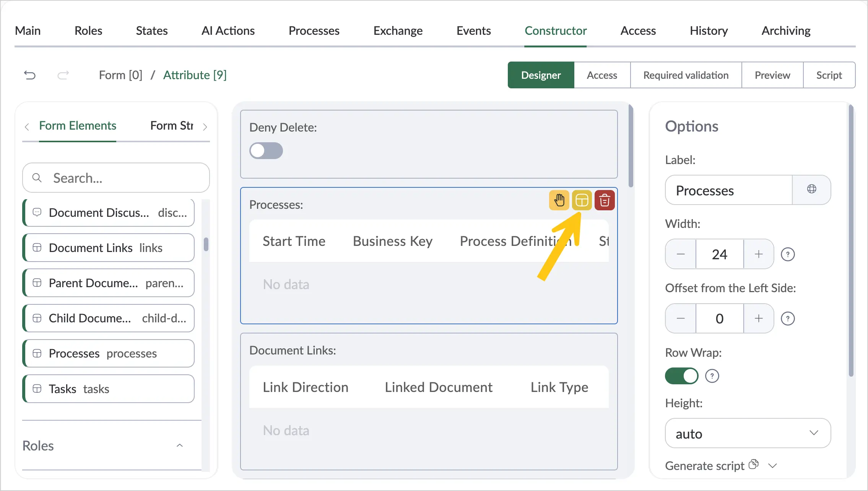The image size is (868, 491).
Task: Open the Events tab
Action: pos(473,31)
